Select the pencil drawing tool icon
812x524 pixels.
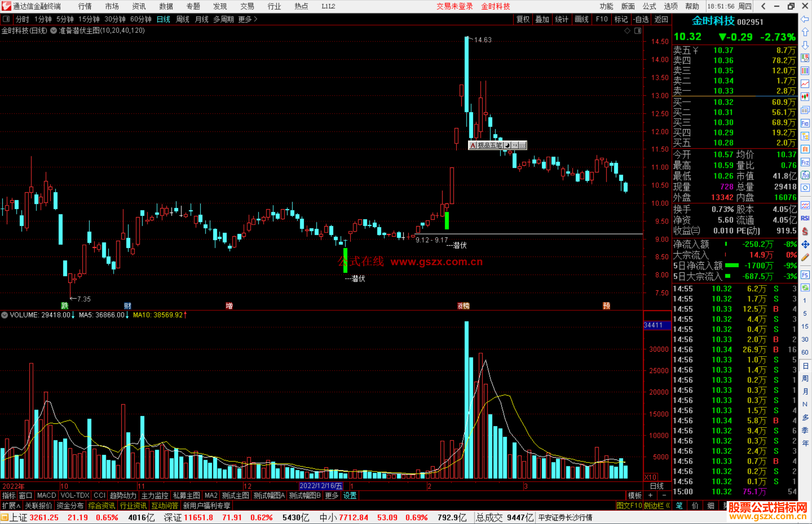[x=805, y=258]
